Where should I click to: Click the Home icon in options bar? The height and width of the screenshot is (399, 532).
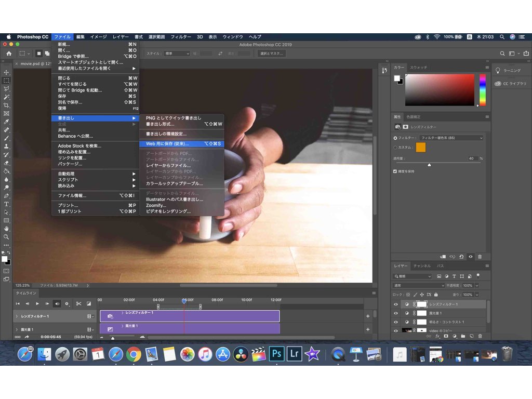(9, 54)
